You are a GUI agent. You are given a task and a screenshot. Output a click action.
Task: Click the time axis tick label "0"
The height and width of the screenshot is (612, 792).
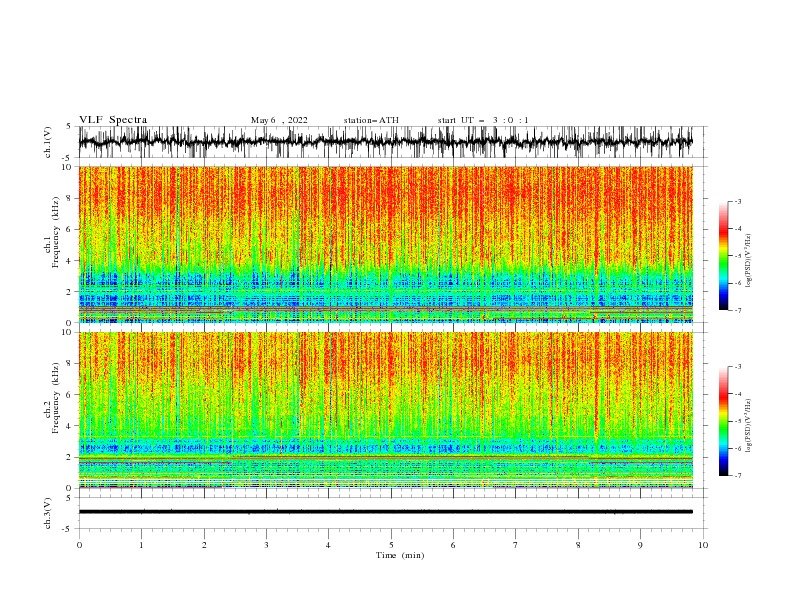tap(79, 545)
